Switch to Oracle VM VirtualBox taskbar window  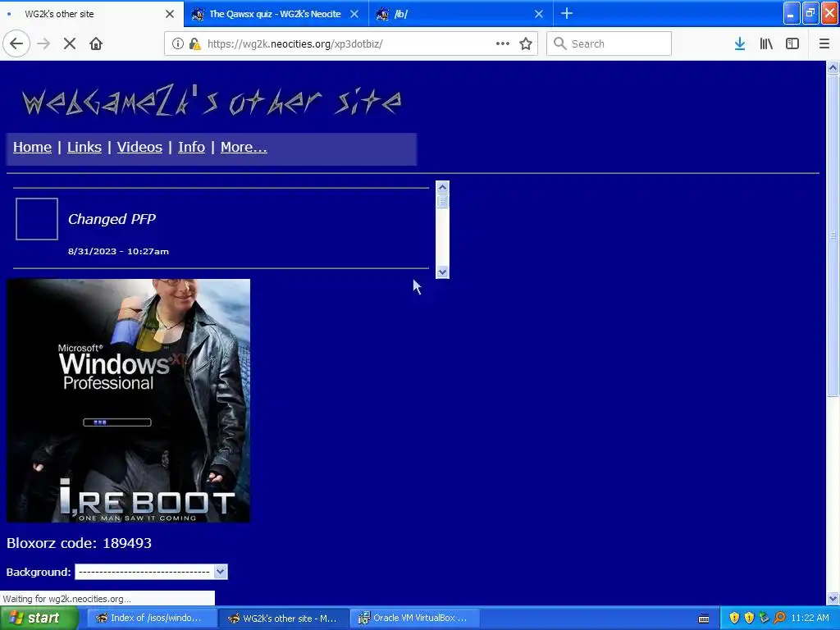[416, 619]
